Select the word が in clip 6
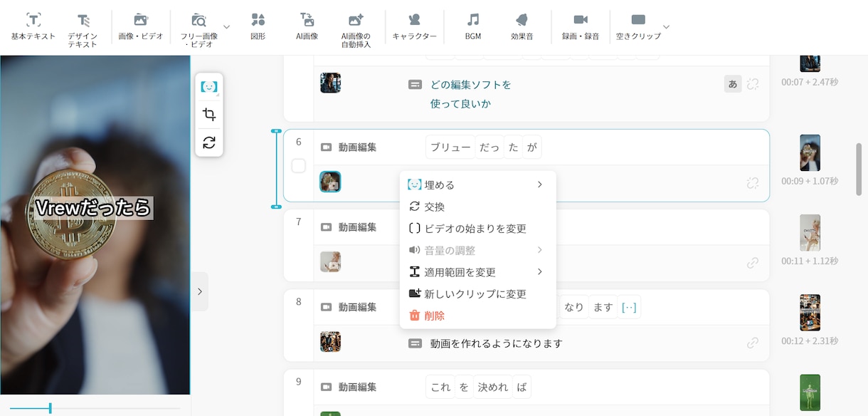The width and height of the screenshot is (868, 416). point(531,147)
